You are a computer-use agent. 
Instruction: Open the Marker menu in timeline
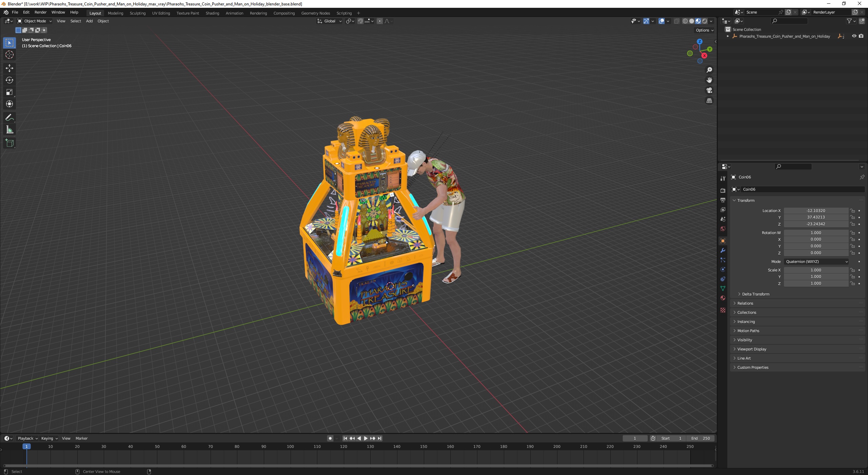(81, 438)
